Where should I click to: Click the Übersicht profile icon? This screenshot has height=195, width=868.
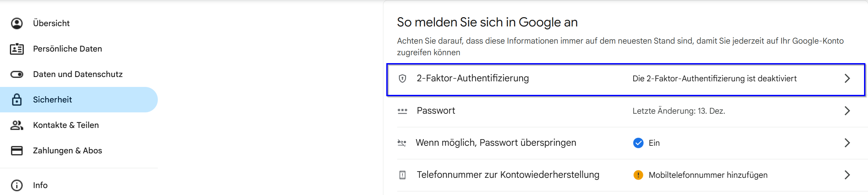tap(17, 23)
